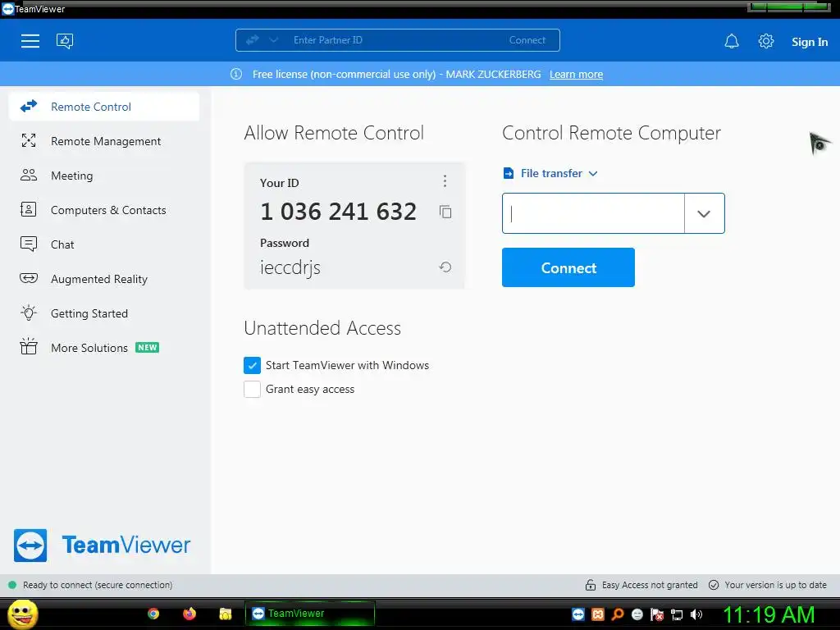840x630 pixels.
Task: Click into the partner ID input box
Action: click(x=593, y=213)
